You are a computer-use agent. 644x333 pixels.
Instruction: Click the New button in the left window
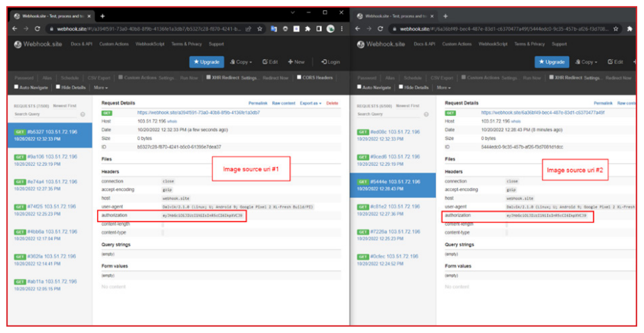click(x=296, y=62)
